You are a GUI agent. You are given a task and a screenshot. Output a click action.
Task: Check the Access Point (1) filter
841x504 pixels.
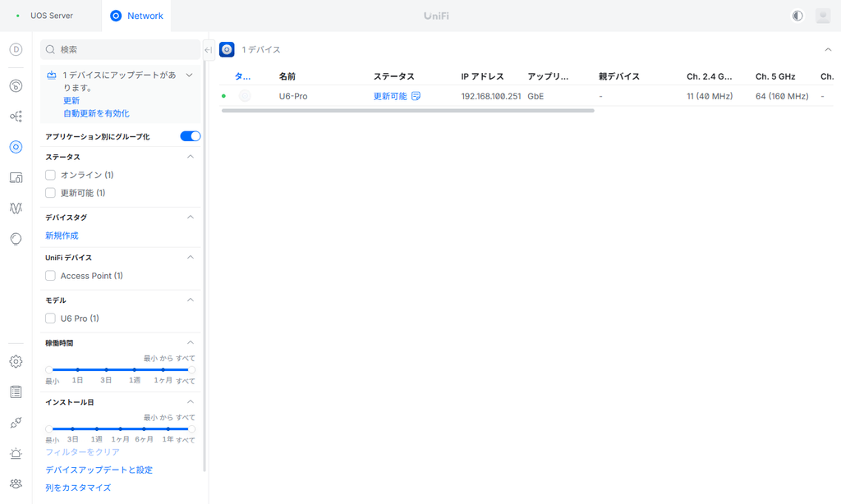[x=50, y=276]
